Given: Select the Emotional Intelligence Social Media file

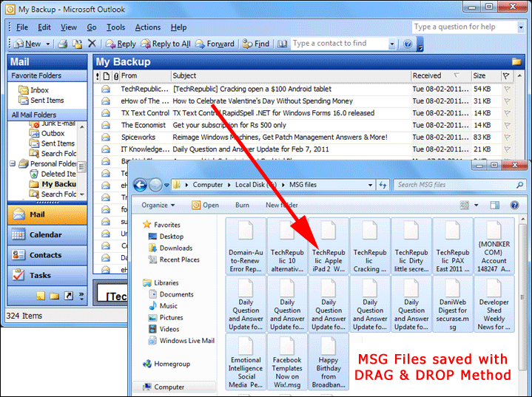Looking at the screenshot, I should pos(246,362).
